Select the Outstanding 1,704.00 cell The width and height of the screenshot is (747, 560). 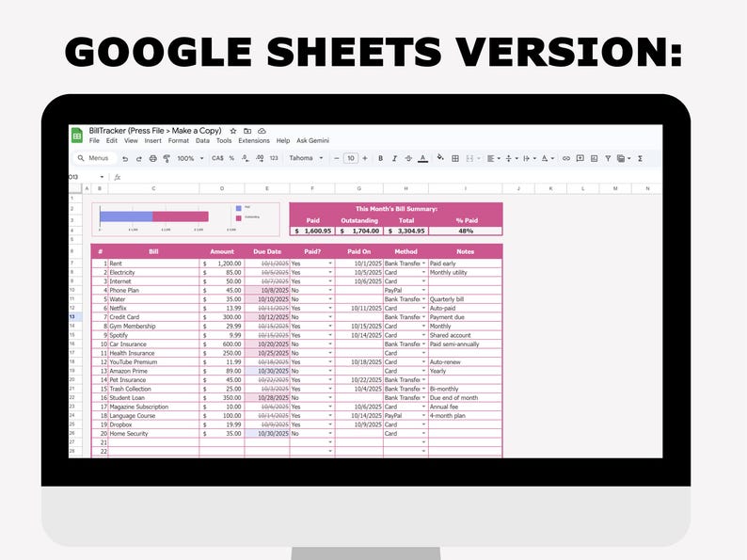coord(359,232)
